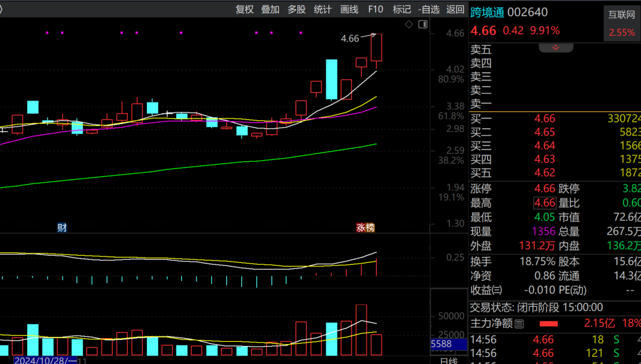The height and width of the screenshot is (364, 641).
Task: Click the 最低 value 4.05
Action: (545, 217)
